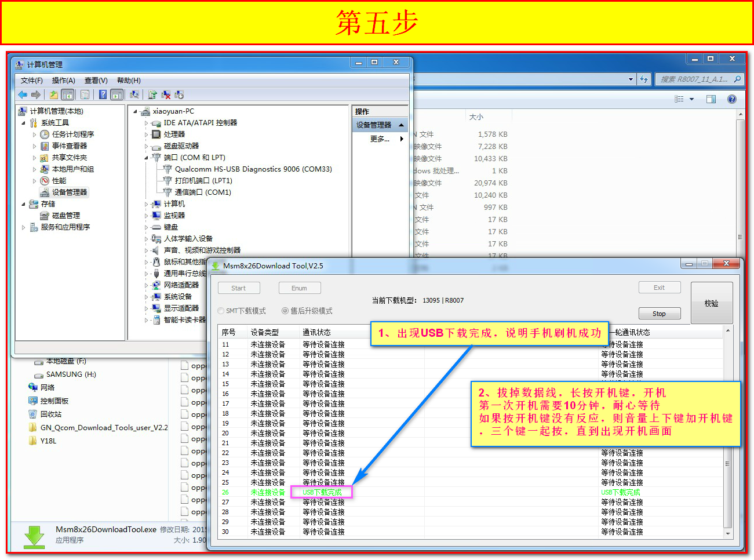This screenshot has height=560, width=754.
Task: Open 回收站 in Explorer sidebar
Action: [x=51, y=414]
